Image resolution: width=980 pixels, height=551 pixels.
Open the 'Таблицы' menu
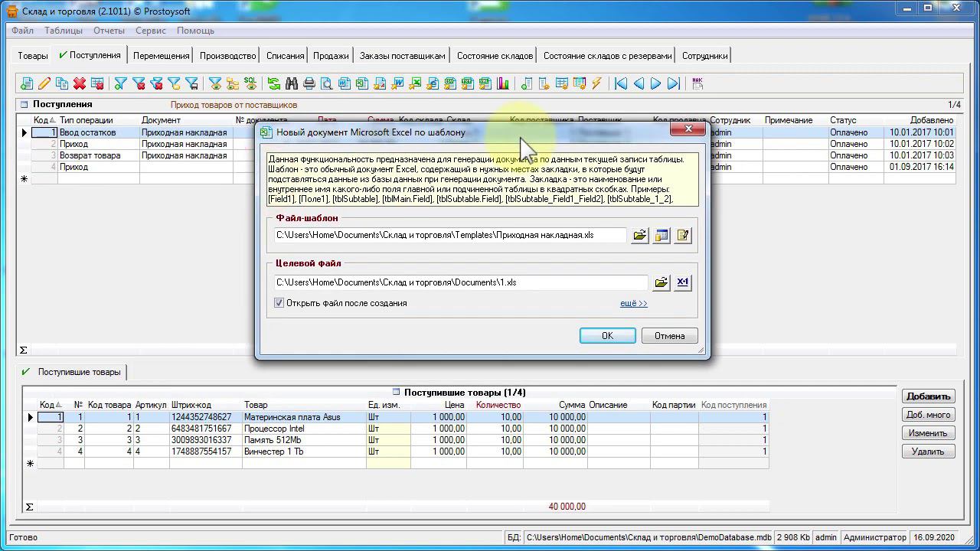pos(64,31)
